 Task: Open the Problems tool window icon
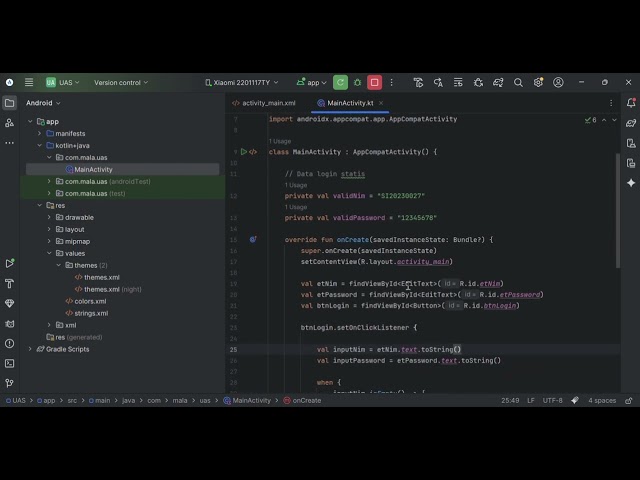click(x=9, y=344)
